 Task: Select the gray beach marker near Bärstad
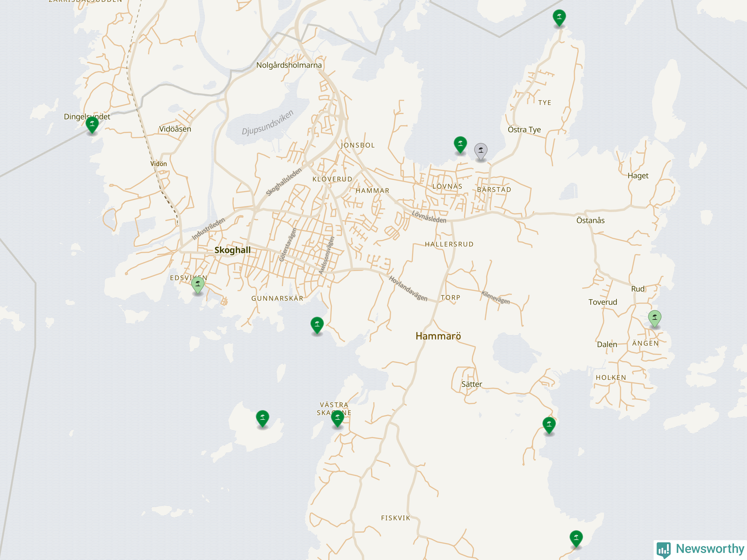click(481, 152)
